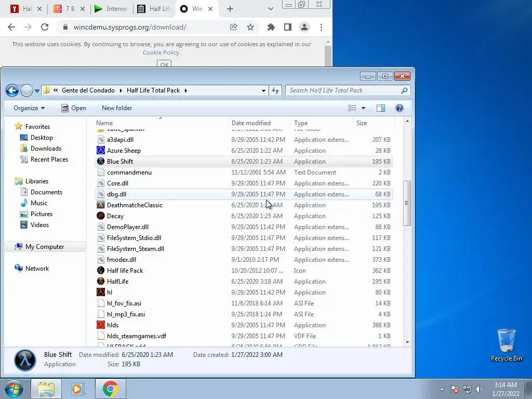
Task: Open the change view options dropdown arrow
Action: click(x=363, y=108)
